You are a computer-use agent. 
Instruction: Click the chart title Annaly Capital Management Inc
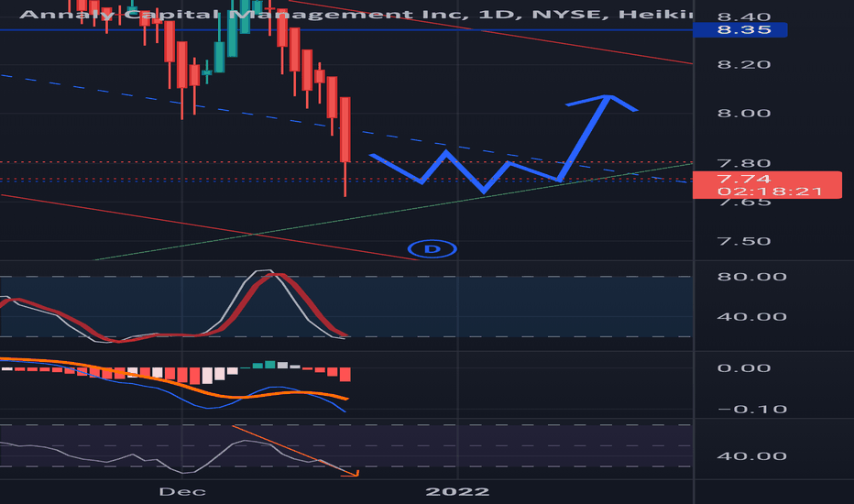[x=244, y=14]
